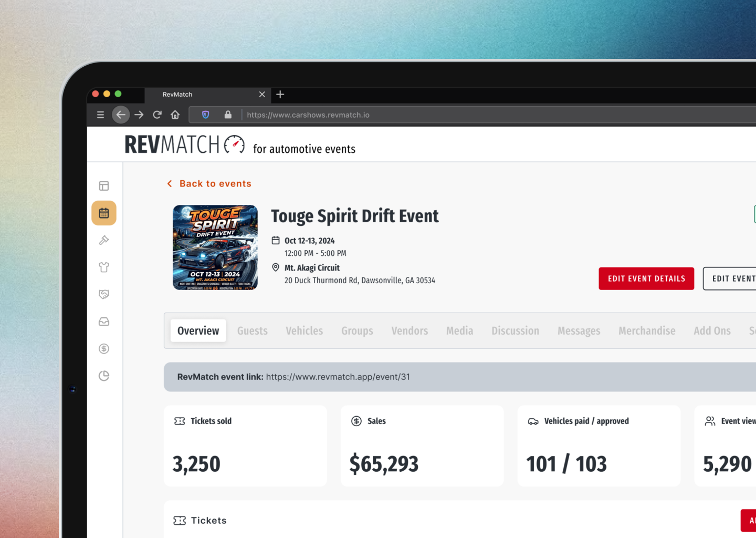Switch to the Groups tab
The height and width of the screenshot is (538, 756).
[357, 331]
